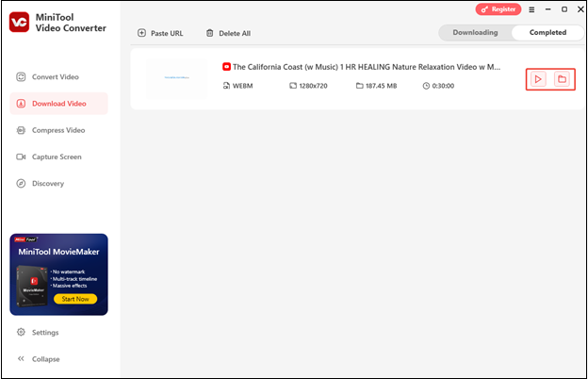Click the YouTube source icon
The width and height of the screenshot is (588, 379).
click(x=226, y=67)
